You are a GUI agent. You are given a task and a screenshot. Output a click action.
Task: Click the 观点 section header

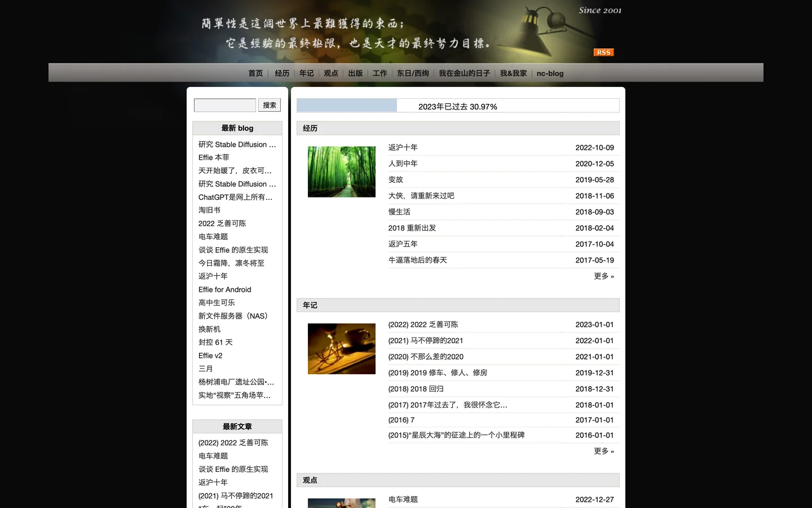coord(458,480)
